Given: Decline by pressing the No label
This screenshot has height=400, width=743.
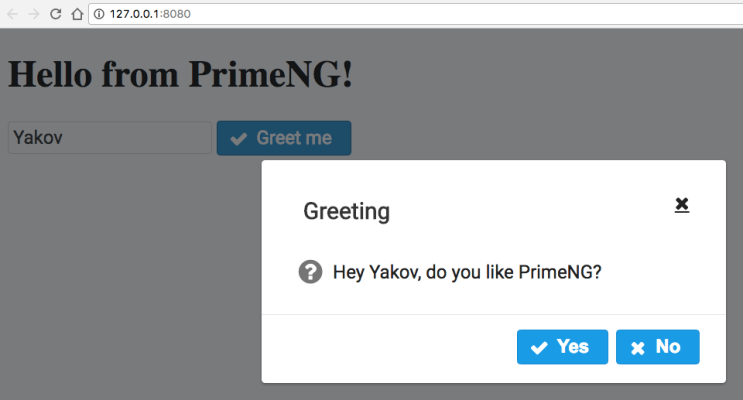Looking at the screenshot, I should [668, 347].
